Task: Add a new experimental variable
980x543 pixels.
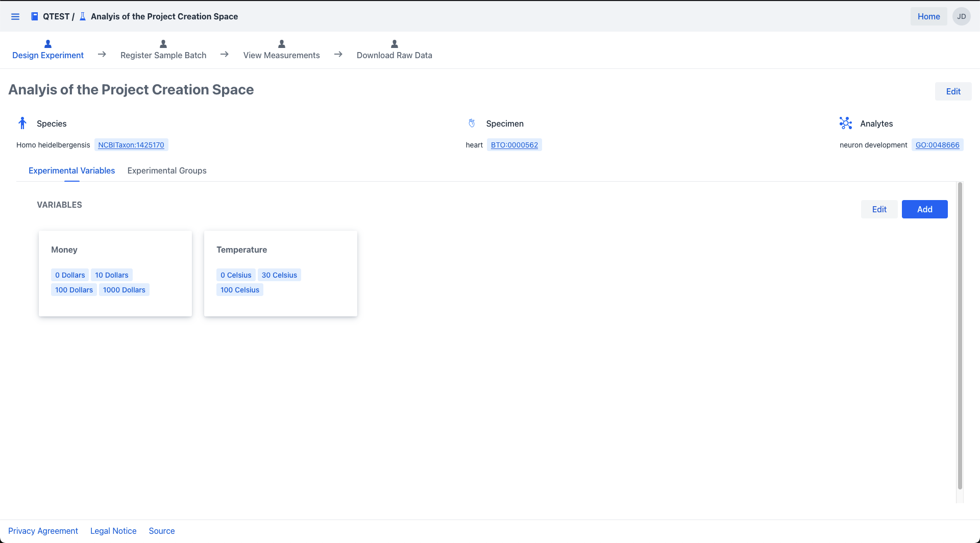Action: [x=924, y=209]
